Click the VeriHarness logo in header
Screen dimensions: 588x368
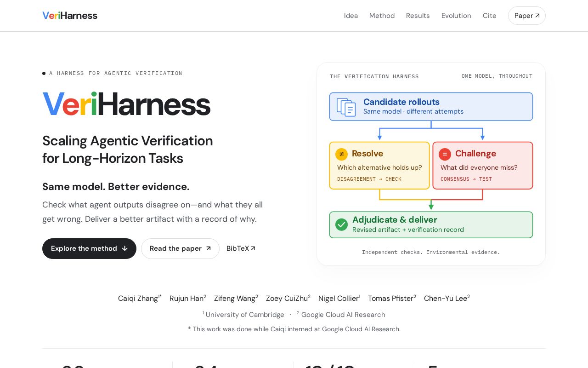(x=70, y=16)
